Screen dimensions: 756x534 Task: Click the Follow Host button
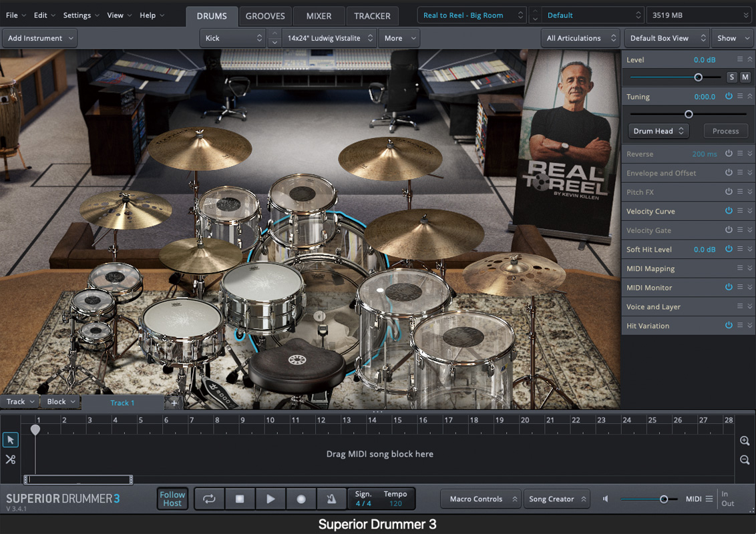(x=172, y=498)
